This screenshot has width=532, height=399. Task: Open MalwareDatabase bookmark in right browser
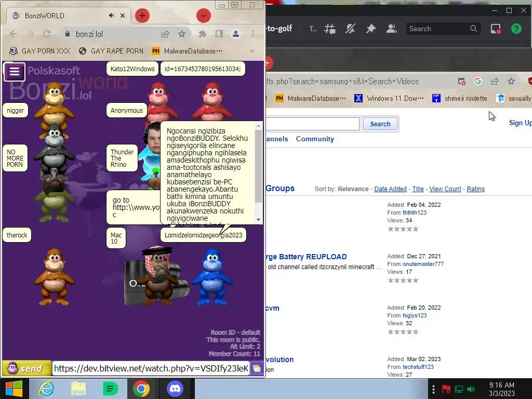click(x=311, y=98)
